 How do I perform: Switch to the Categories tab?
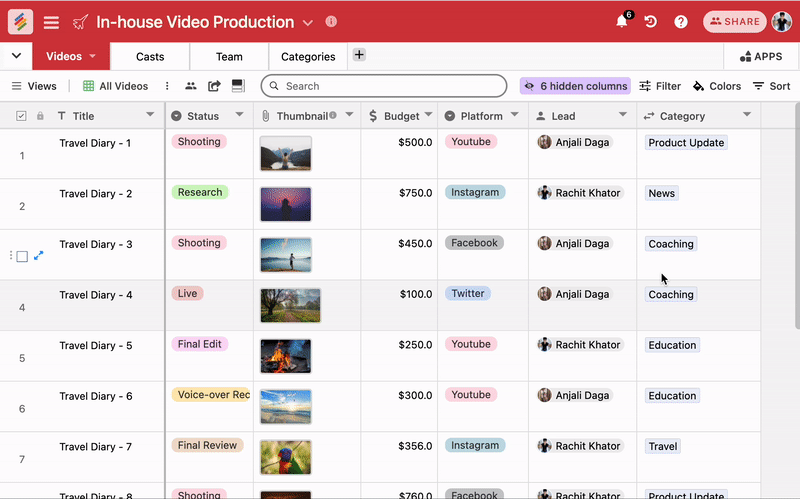coord(308,56)
